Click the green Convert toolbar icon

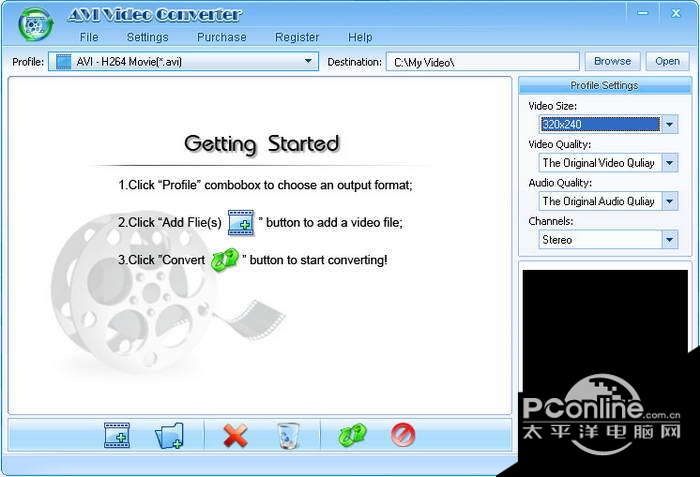click(352, 435)
